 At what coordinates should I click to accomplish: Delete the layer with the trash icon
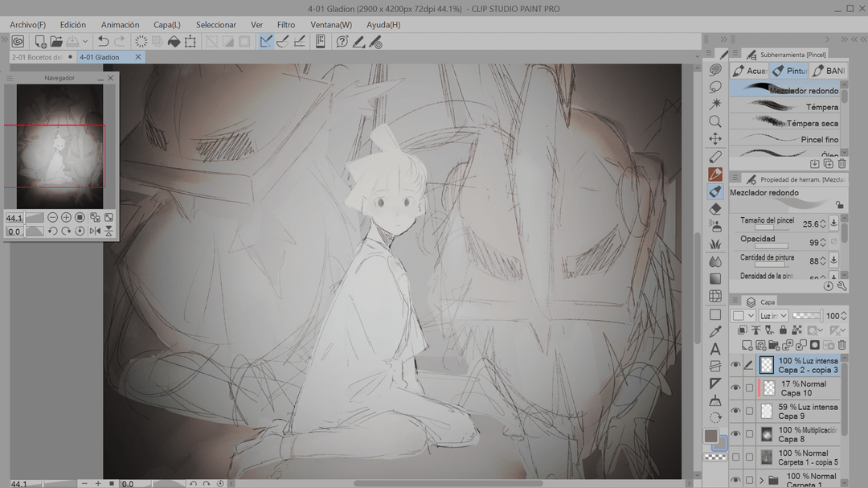[x=841, y=345]
